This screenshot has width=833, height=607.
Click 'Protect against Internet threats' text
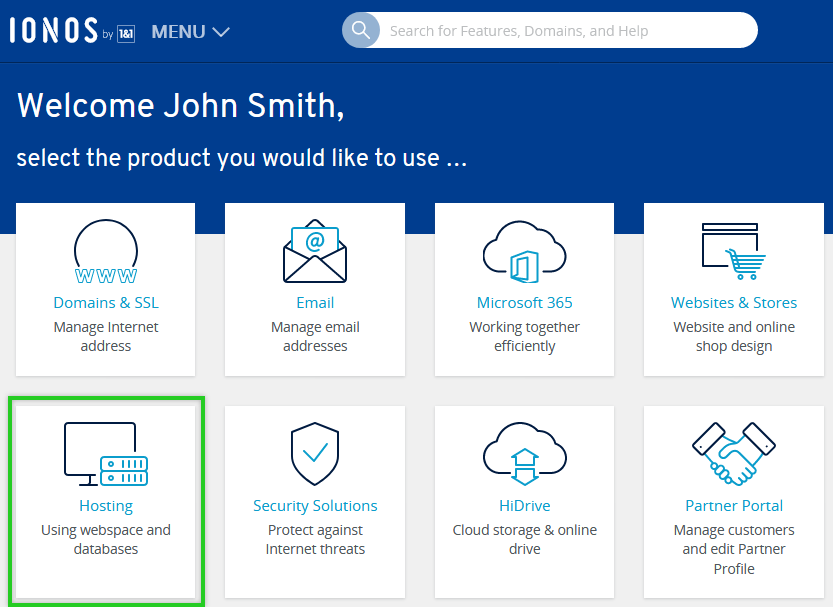(x=315, y=539)
